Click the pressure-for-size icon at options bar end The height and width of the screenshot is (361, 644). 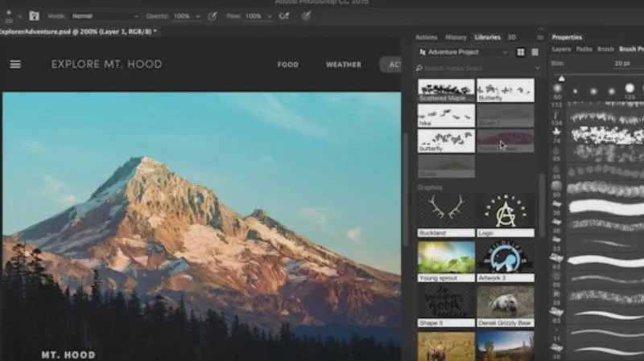(x=308, y=15)
